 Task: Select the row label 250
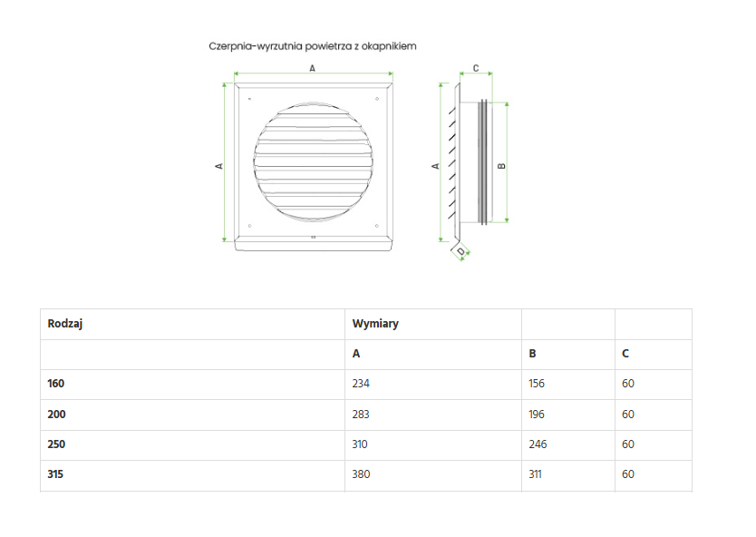(56, 444)
